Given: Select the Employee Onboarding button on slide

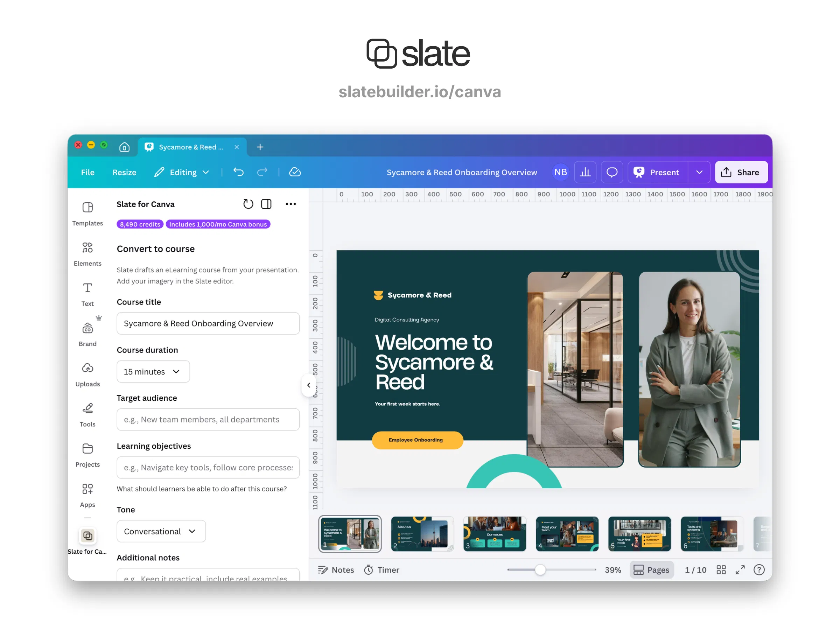Looking at the screenshot, I should (x=417, y=440).
